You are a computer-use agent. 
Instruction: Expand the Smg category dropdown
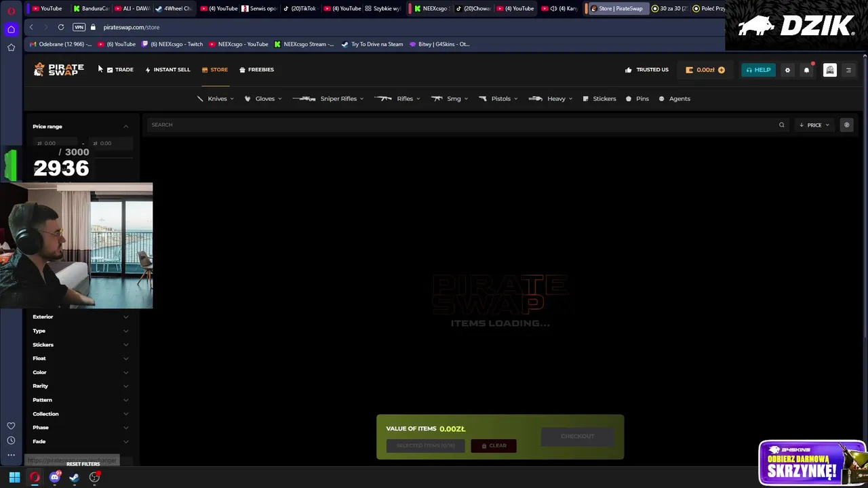[x=449, y=99]
